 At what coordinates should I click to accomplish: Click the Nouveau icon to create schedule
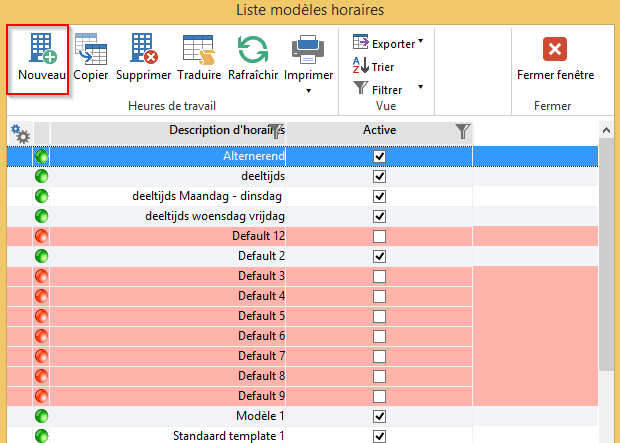click(x=41, y=50)
